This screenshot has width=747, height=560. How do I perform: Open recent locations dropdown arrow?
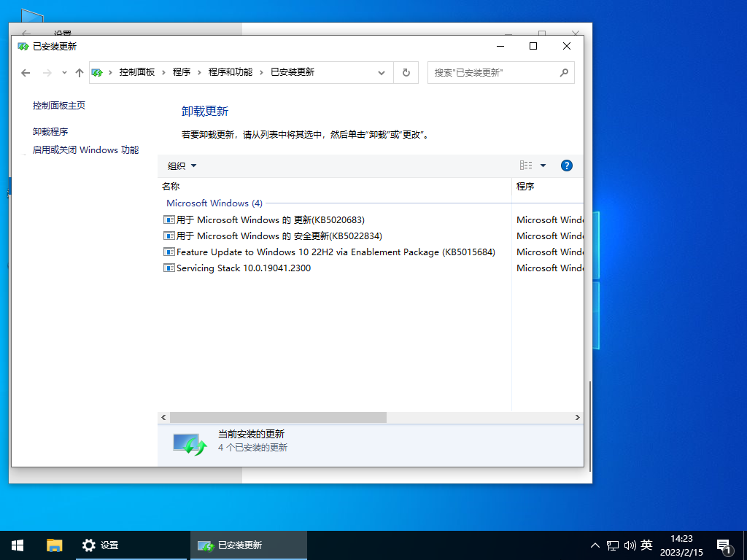(x=64, y=73)
